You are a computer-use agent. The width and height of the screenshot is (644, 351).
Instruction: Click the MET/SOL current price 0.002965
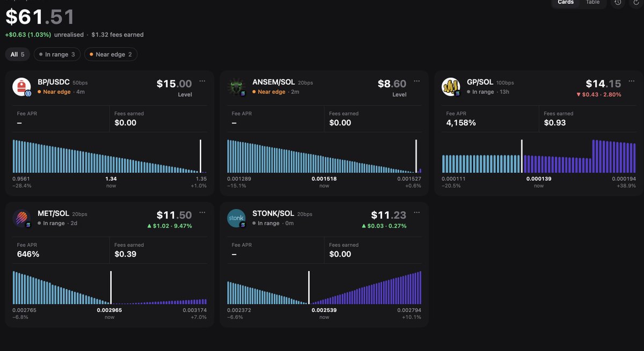[x=109, y=310]
